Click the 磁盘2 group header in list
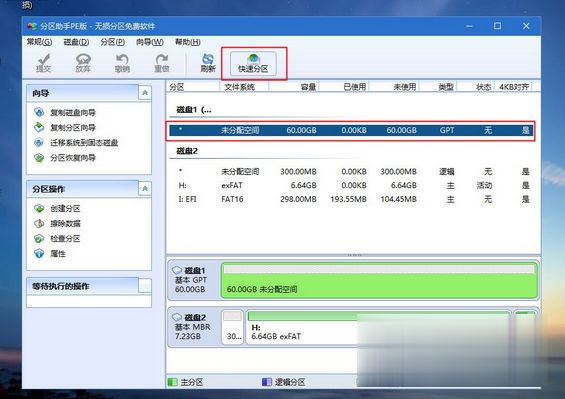Image resolution: width=565 pixels, height=399 pixels. pos(187,151)
